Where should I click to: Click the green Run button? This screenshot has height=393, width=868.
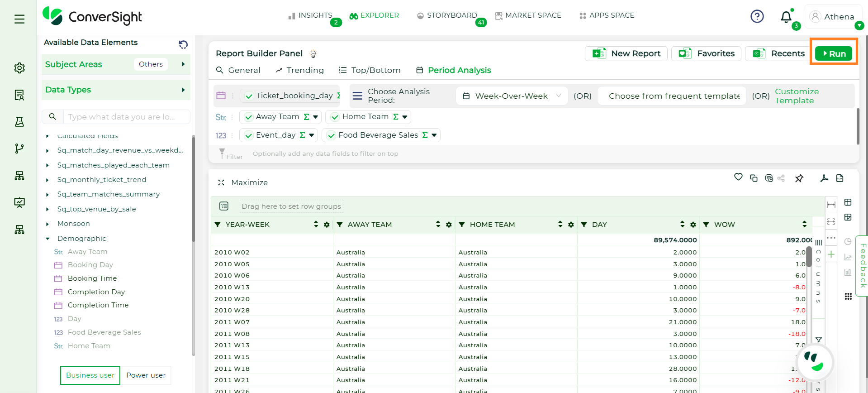click(834, 53)
